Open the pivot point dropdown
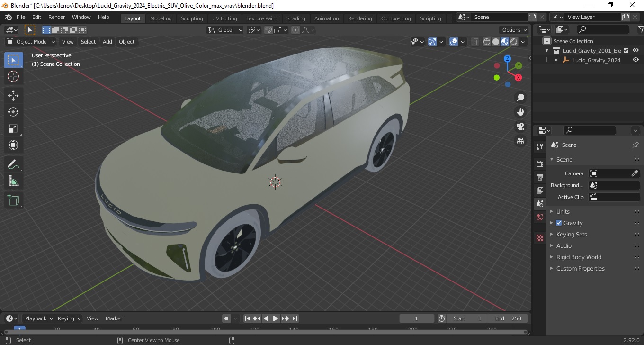Image resolution: width=644 pixels, height=345 pixels. (254, 30)
